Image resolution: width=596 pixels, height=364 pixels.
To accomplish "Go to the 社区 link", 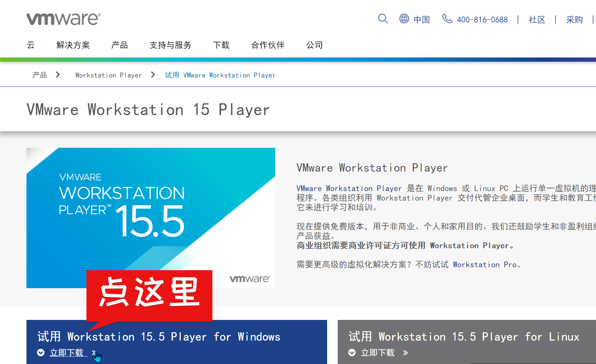I will pos(537,20).
